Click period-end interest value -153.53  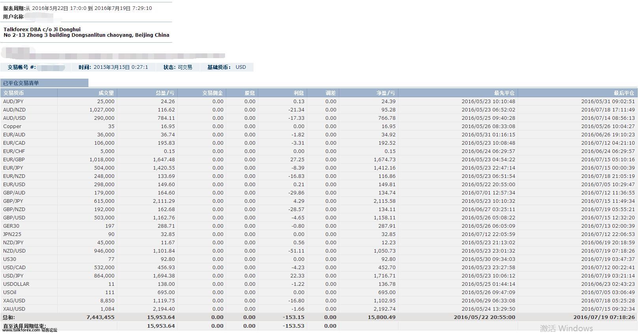coord(293,326)
